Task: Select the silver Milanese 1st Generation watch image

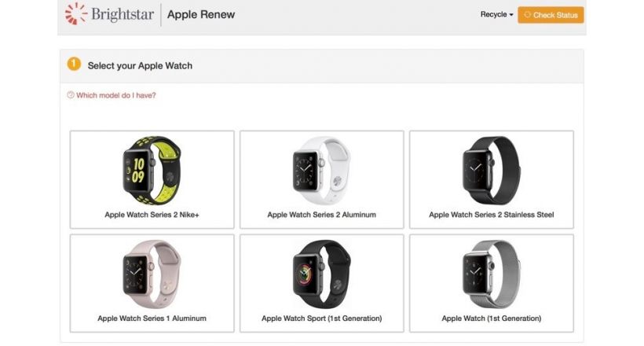Action: (x=491, y=274)
